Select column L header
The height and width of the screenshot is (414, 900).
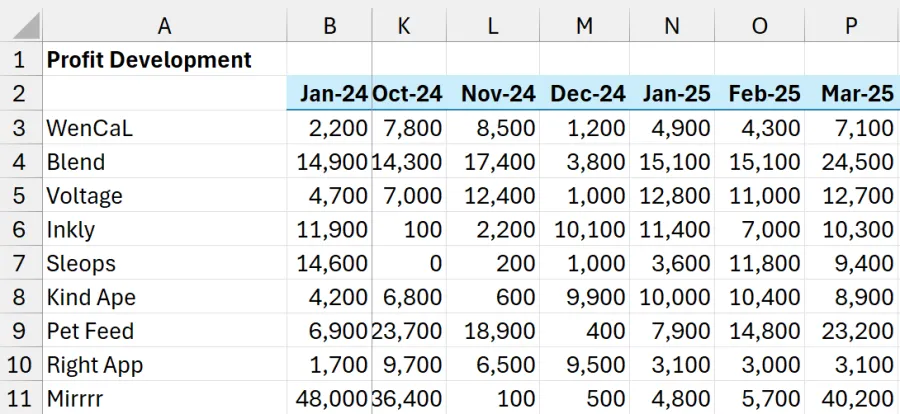click(493, 25)
